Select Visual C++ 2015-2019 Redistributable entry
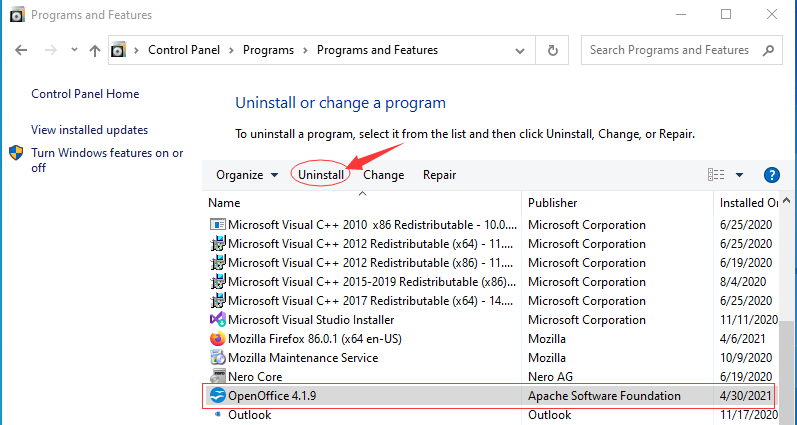 pyautogui.click(x=373, y=282)
